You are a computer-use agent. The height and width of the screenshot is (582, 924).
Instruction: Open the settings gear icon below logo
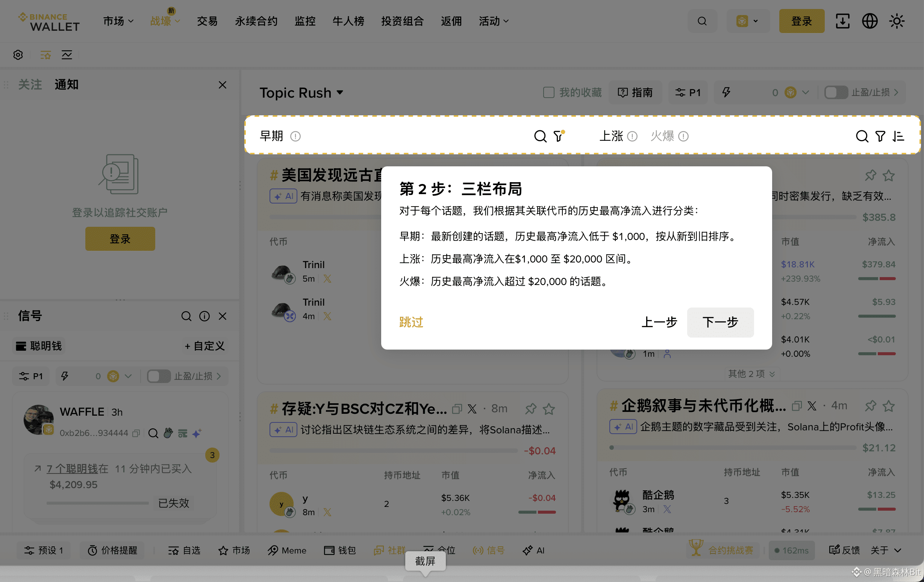18,55
